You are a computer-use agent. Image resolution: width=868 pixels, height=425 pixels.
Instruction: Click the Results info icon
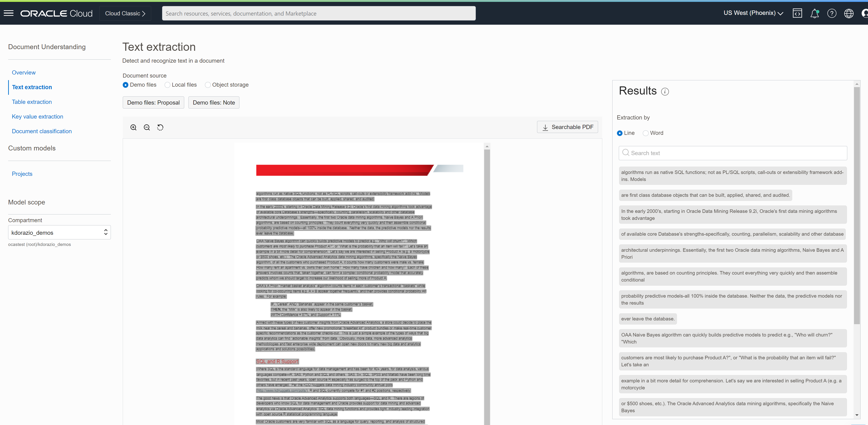pyautogui.click(x=665, y=92)
